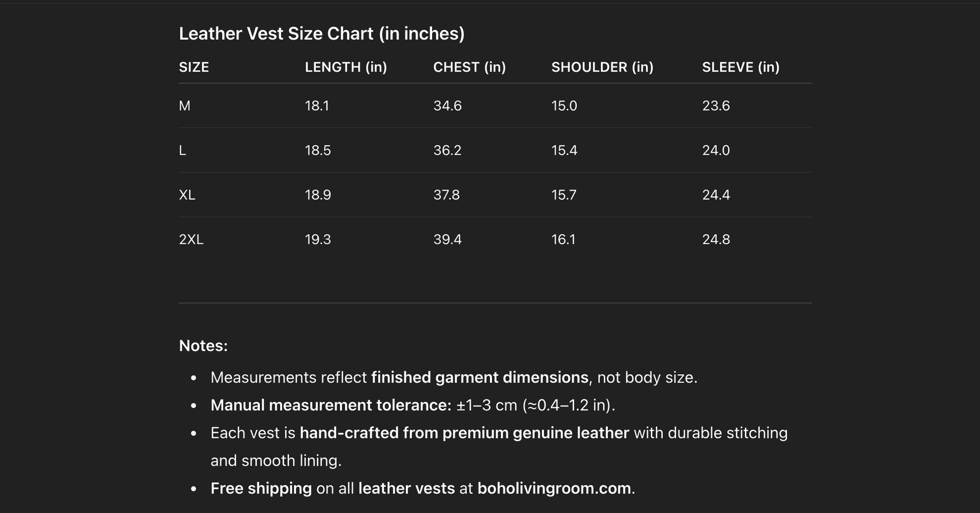
Task: Click the 15.7 shoulder value for XL
Action: point(564,195)
